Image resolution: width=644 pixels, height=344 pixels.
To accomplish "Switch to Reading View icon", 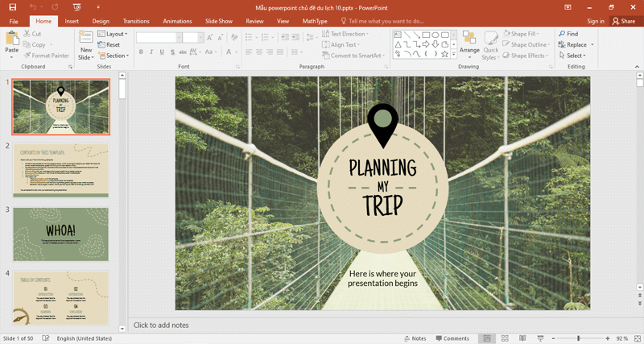I will coord(522,338).
